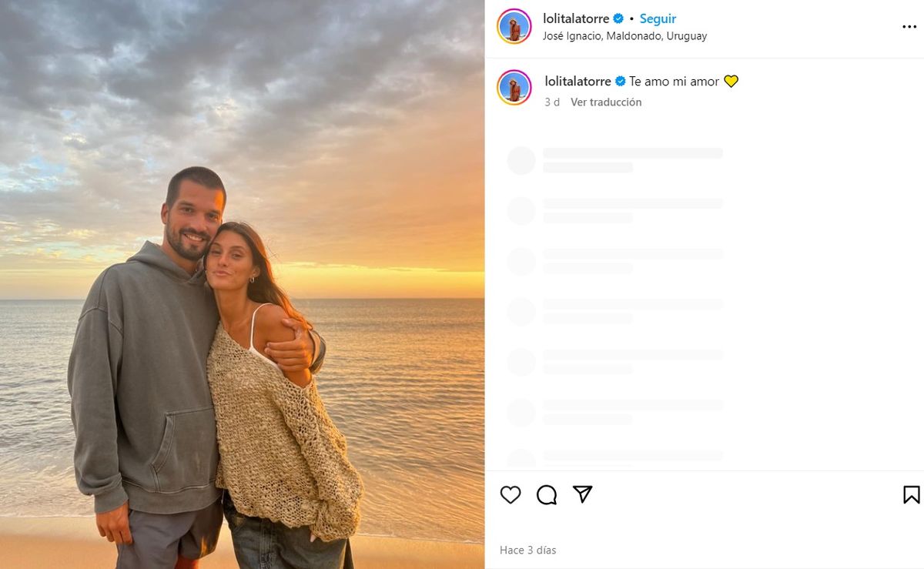Image resolution: width=924 pixels, height=569 pixels.
Task: Click "Ver traducción" to translate the caption
Action: click(x=606, y=102)
